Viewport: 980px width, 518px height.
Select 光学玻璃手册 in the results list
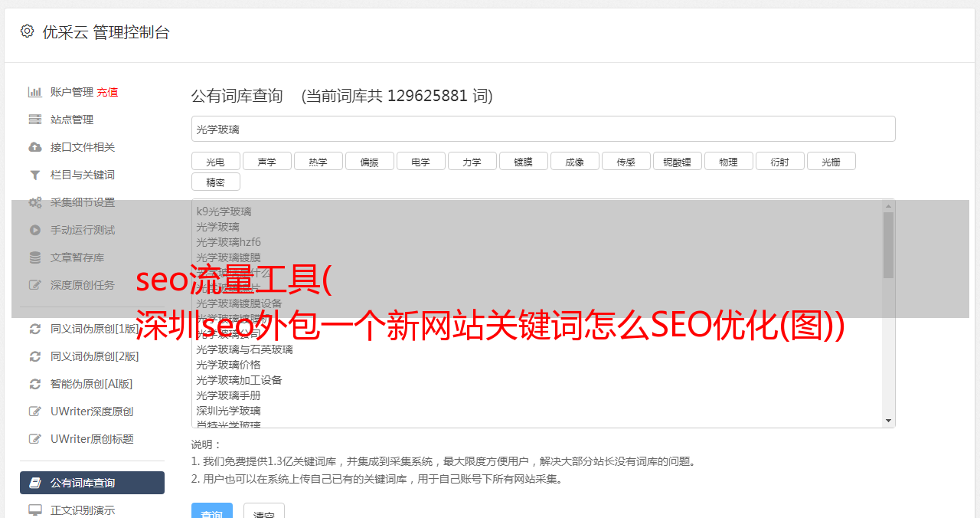click(x=228, y=395)
